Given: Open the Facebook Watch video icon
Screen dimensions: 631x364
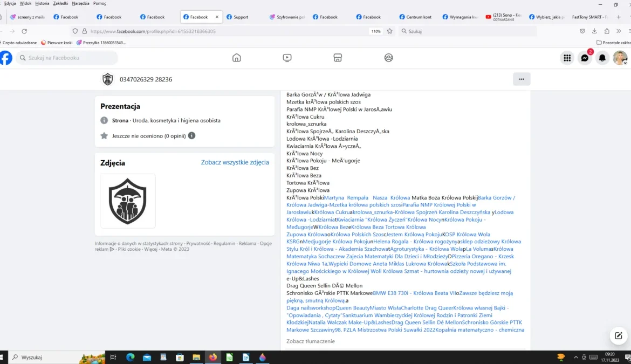Looking at the screenshot, I should click(287, 58).
